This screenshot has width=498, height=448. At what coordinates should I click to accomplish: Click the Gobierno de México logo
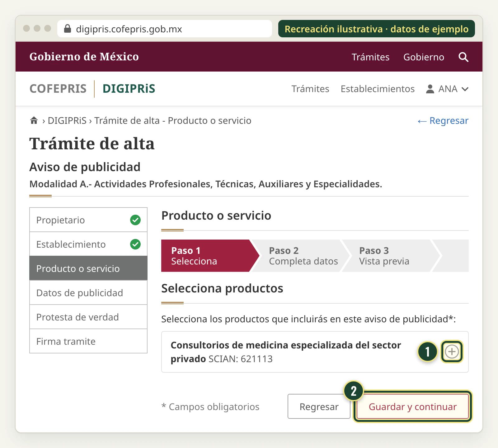[84, 57]
